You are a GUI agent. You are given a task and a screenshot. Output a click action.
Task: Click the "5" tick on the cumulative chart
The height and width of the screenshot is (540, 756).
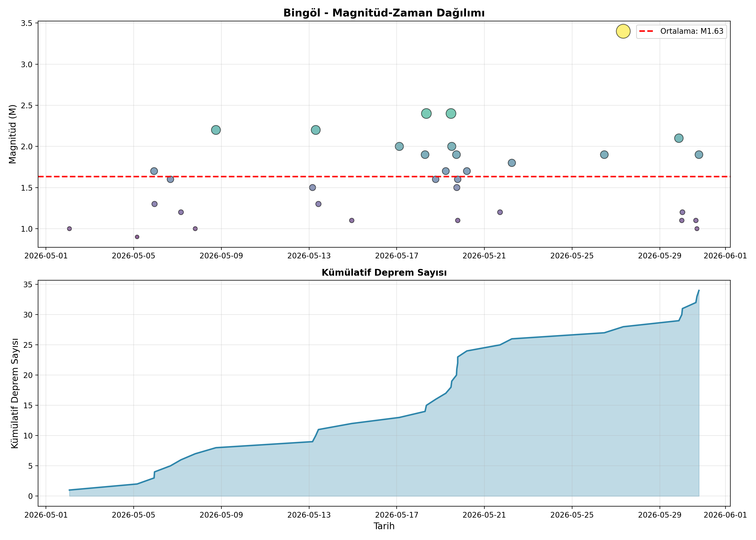pos(31,466)
